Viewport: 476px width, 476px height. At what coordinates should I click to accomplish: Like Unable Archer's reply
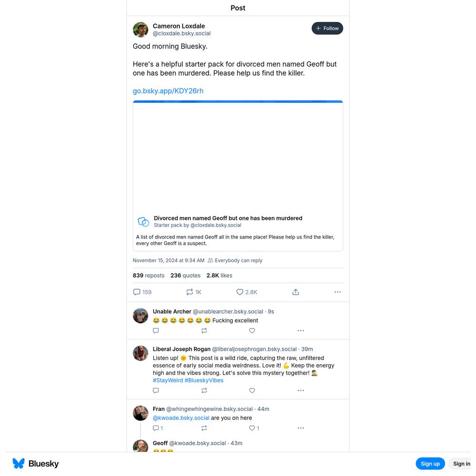point(252,331)
